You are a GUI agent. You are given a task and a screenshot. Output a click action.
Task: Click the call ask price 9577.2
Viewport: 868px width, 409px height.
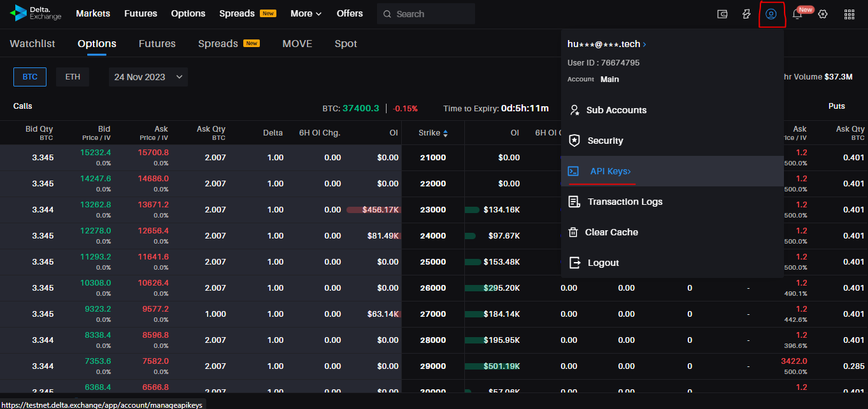(x=155, y=309)
